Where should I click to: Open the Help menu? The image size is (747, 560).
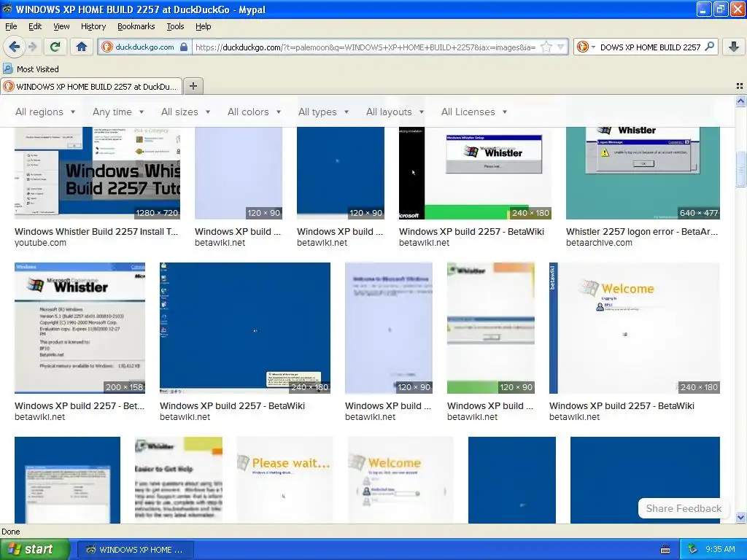tap(203, 26)
